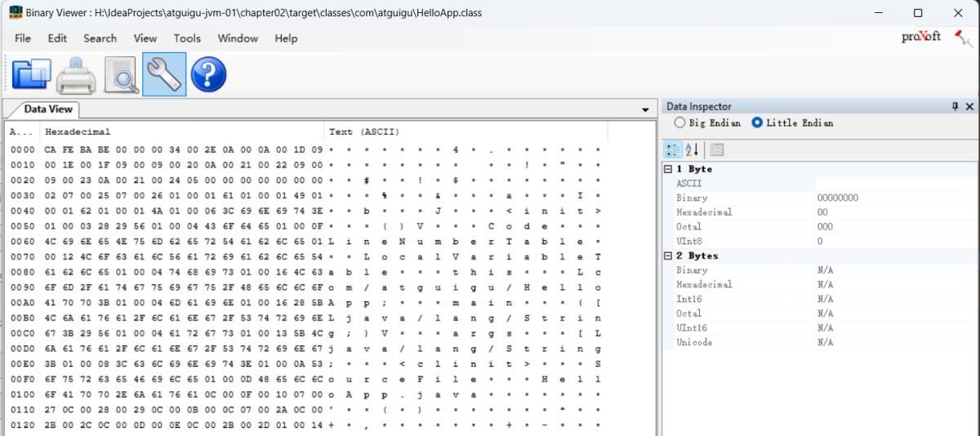Collapse the 2 Bytes section
This screenshot has height=436, width=980.
click(x=668, y=256)
